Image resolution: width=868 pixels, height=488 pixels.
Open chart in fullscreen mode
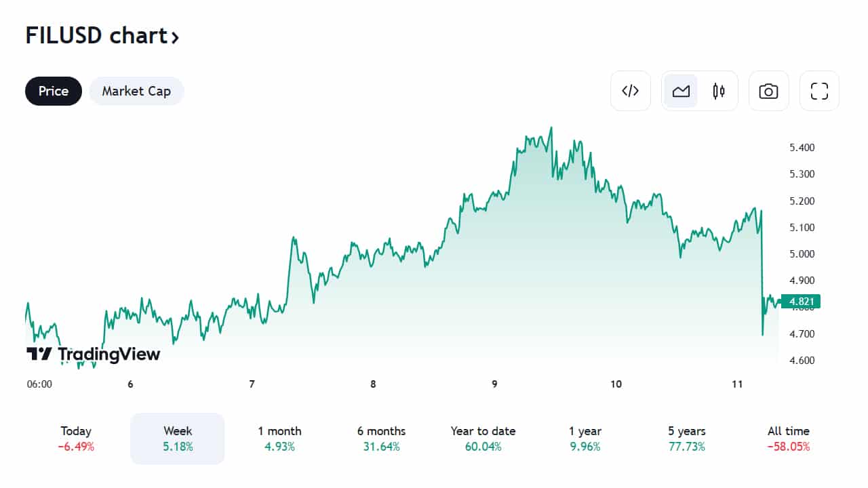819,91
